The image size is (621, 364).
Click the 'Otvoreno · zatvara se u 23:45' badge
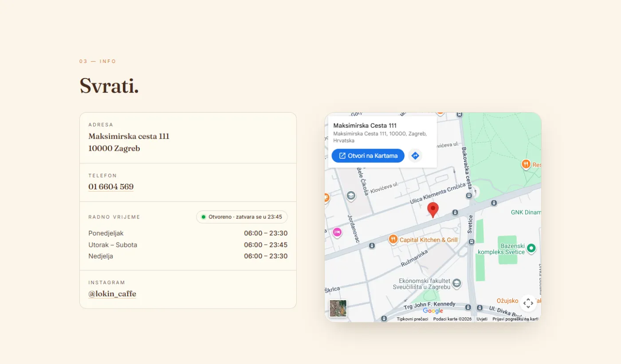(x=242, y=217)
